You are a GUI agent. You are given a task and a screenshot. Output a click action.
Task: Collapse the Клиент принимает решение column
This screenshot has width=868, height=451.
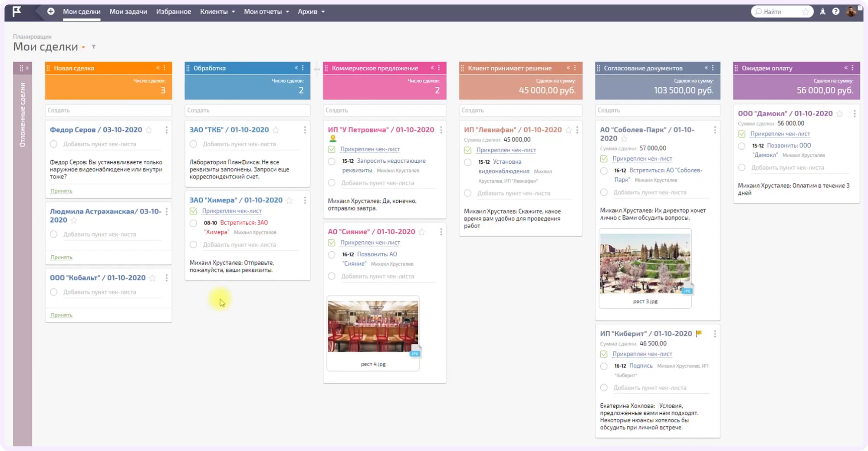[569, 68]
